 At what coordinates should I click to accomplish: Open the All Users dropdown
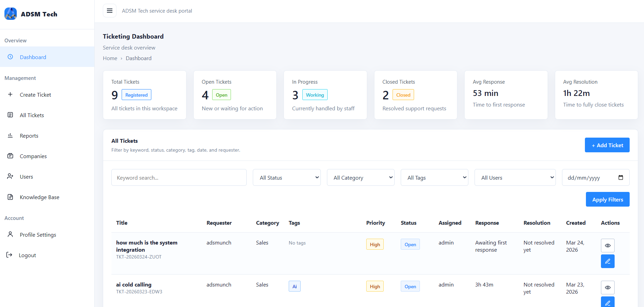click(x=515, y=178)
